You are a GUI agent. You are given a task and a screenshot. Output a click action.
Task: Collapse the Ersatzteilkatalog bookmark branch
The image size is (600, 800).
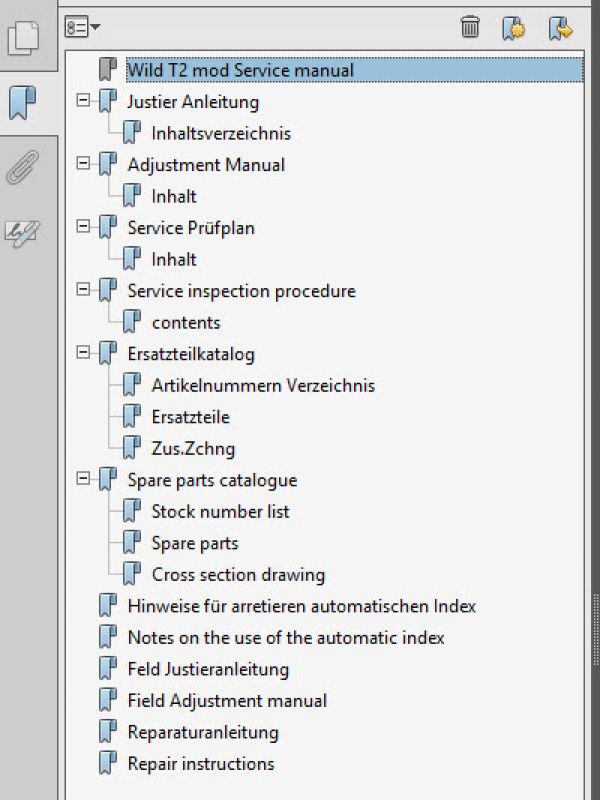click(x=83, y=353)
